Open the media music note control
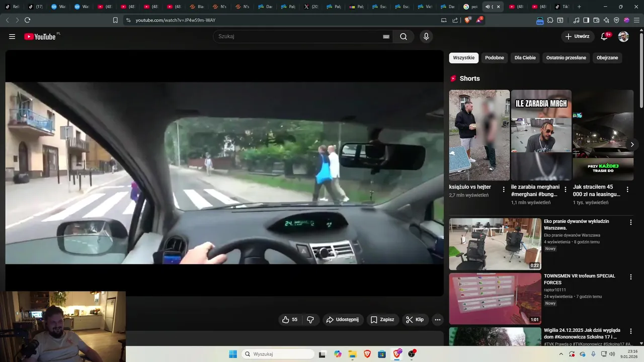Screen dimensions: 644x362 576,20
